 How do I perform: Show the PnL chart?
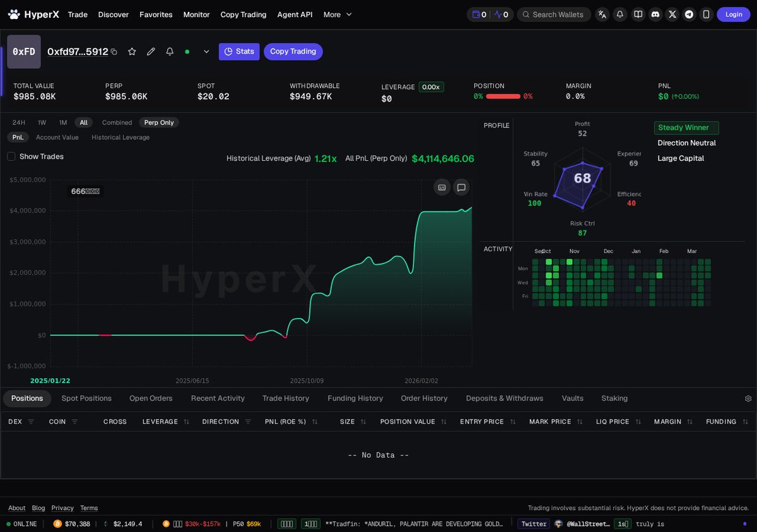[18, 137]
